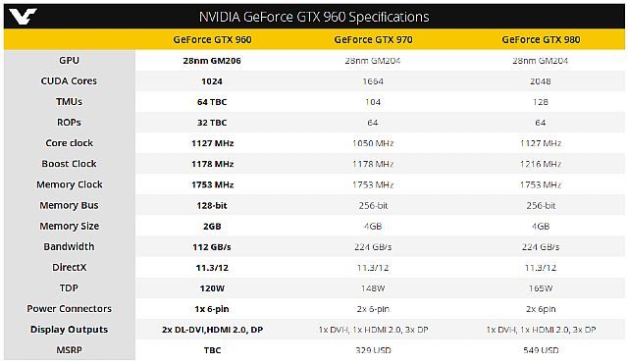Select the 28nm GM206 cell
Viewport: 628px width, 364px height.
click(212, 61)
